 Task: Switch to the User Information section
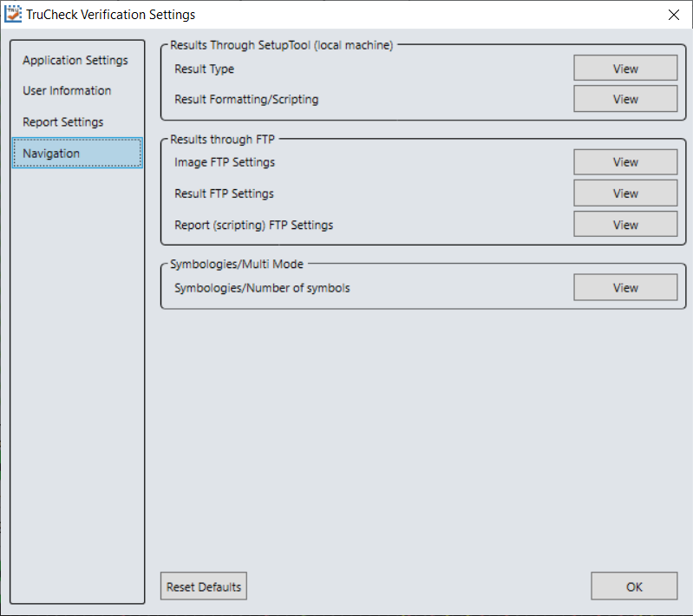(x=67, y=90)
